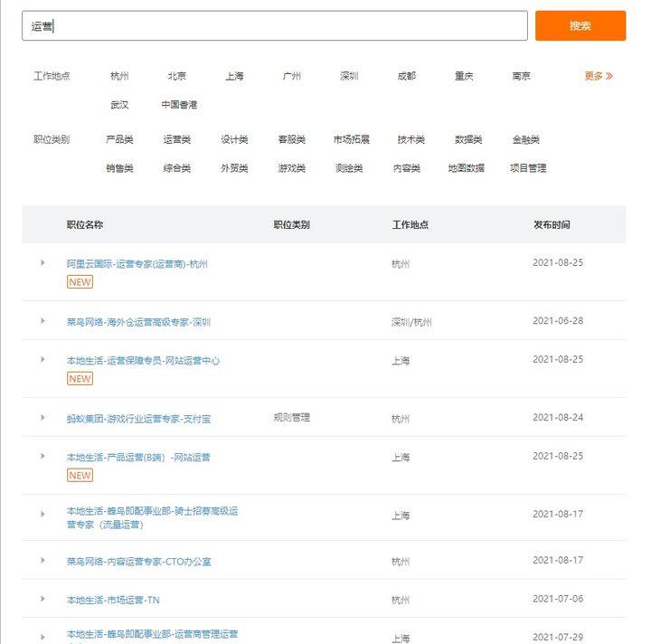This screenshot has height=644, width=651.
Task: Expand row for 阿里云国际-运营专家 job
Action: (x=42, y=263)
